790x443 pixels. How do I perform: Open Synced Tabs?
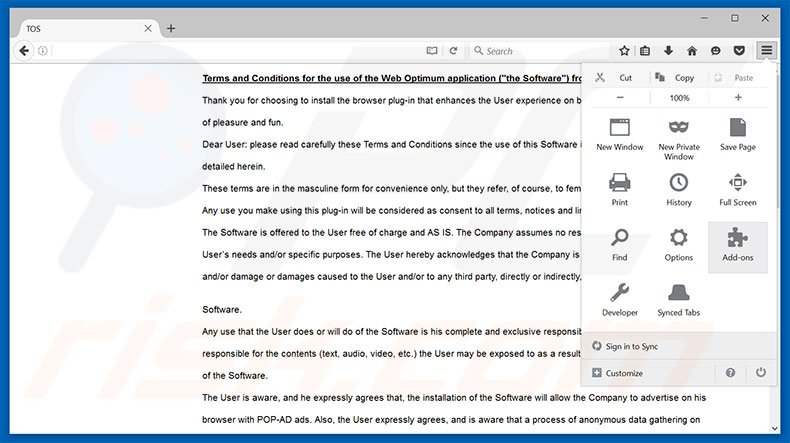(679, 300)
